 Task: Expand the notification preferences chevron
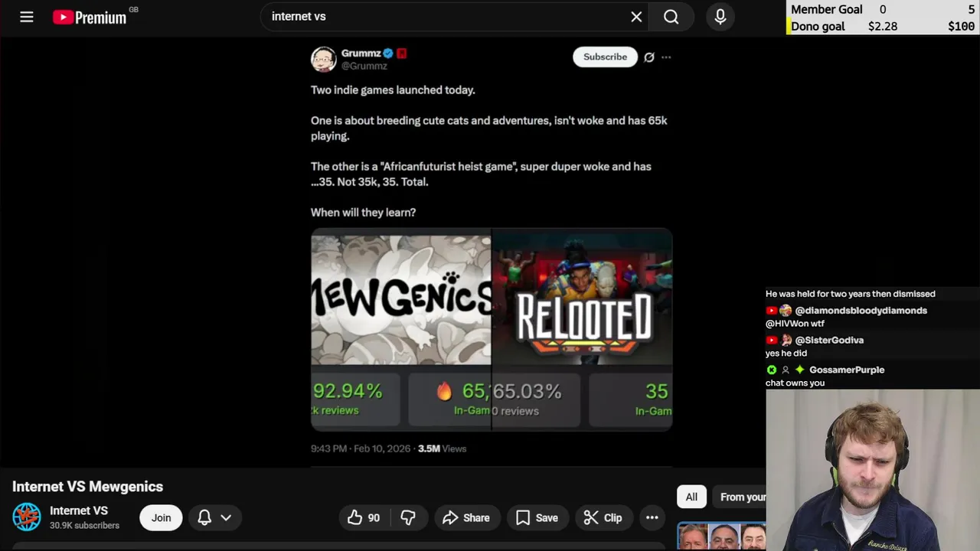(226, 518)
